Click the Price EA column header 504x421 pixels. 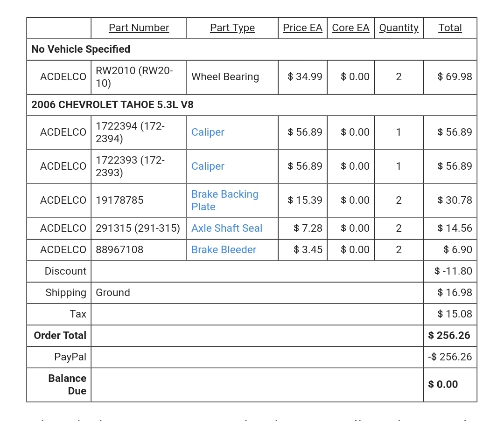(302, 28)
